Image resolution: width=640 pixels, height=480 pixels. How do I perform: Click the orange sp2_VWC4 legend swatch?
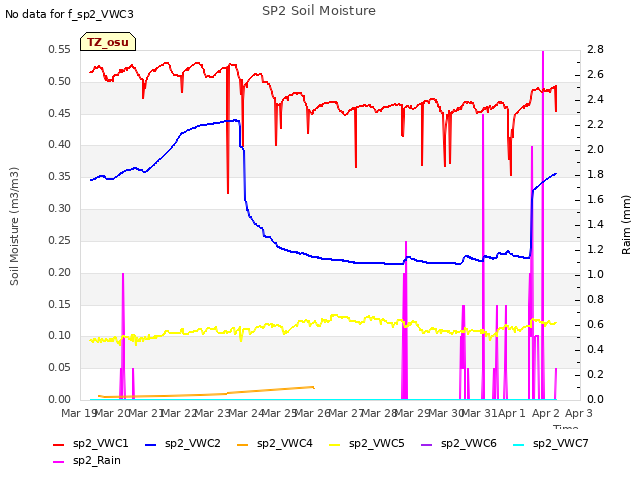pyautogui.click(x=243, y=444)
